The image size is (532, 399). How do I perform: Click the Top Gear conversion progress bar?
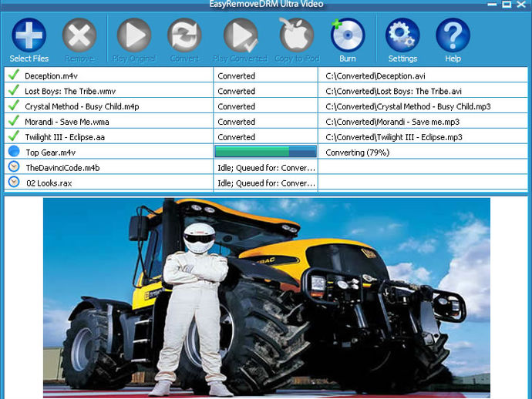(266, 152)
